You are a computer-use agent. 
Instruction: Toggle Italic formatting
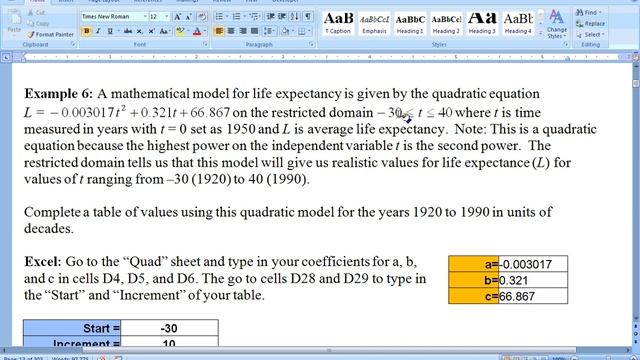coord(98,31)
